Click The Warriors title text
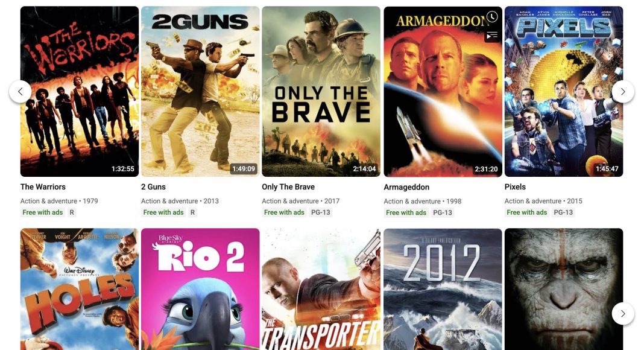The width and height of the screenshot is (644, 350). [43, 187]
